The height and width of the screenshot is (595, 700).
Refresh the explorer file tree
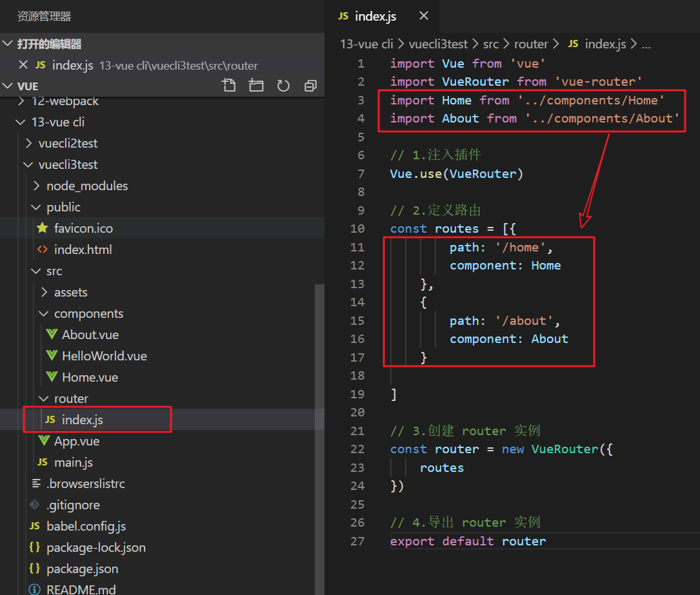(x=283, y=86)
